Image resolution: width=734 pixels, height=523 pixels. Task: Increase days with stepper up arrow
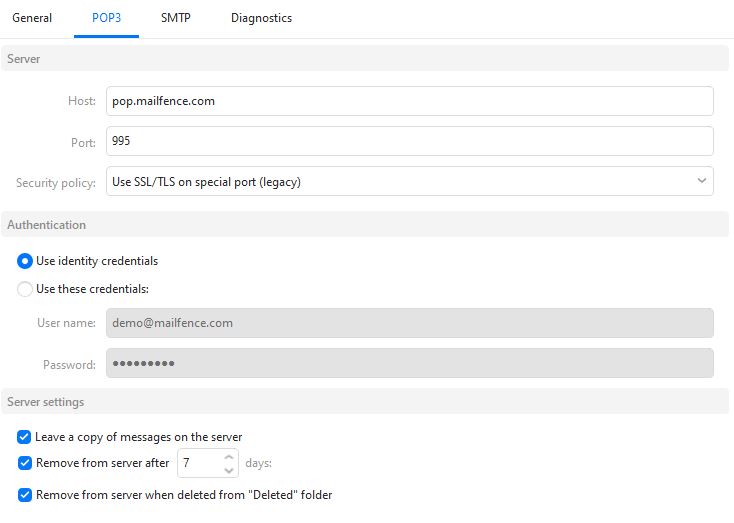click(228, 457)
